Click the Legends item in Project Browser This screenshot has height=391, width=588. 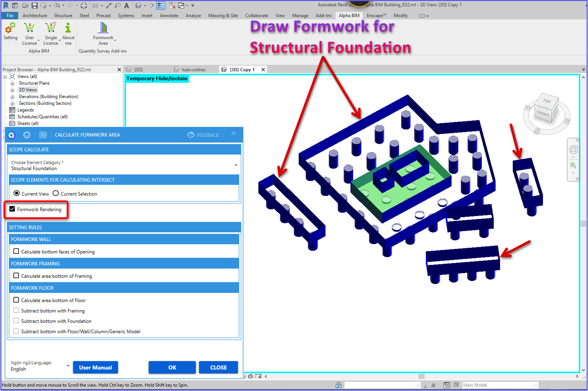click(x=26, y=110)
